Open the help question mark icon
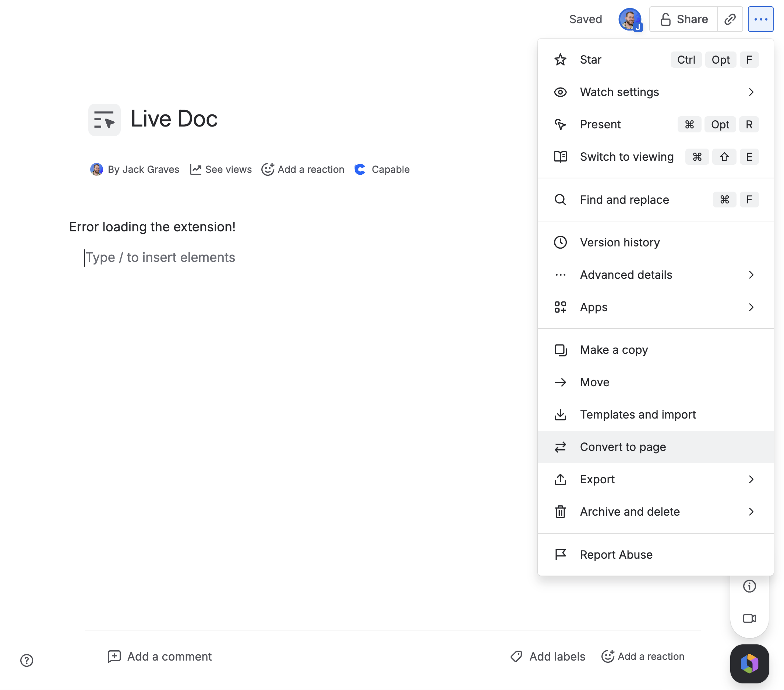This screenshot has height=690, width=784. click(27, 660)
